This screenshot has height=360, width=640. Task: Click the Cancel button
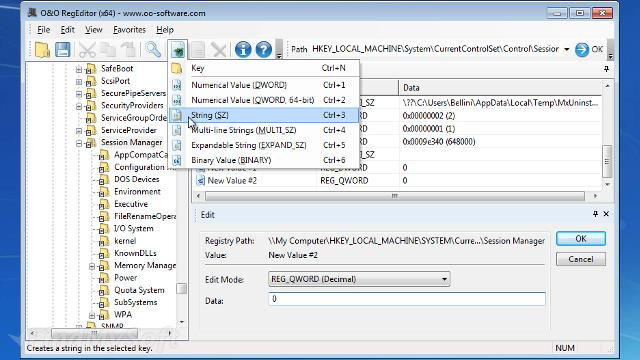pyautogui.click(x=581, y=259)
